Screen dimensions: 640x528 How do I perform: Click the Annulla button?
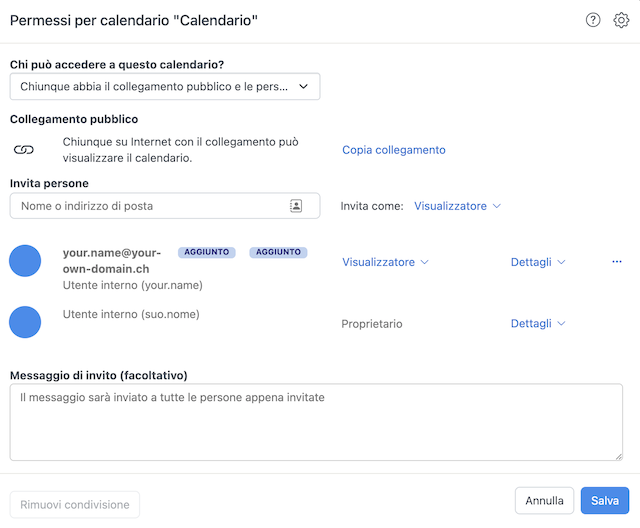(544, 500)
